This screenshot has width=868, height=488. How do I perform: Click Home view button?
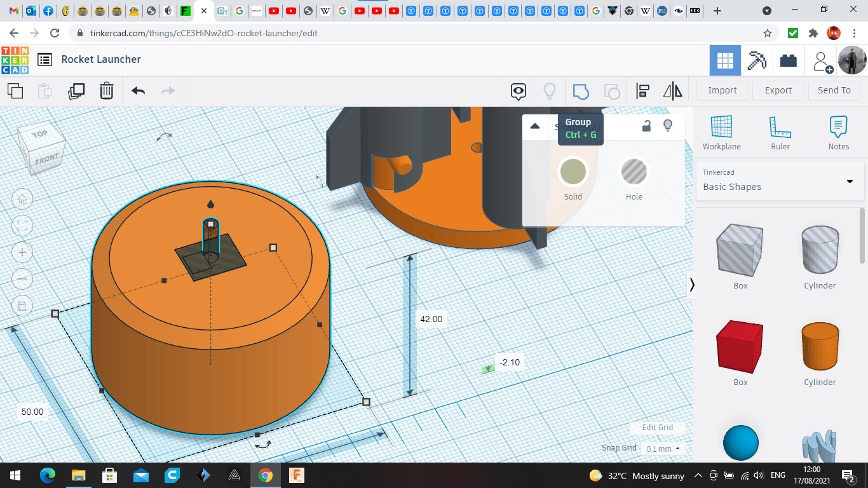tap(22, 199)
